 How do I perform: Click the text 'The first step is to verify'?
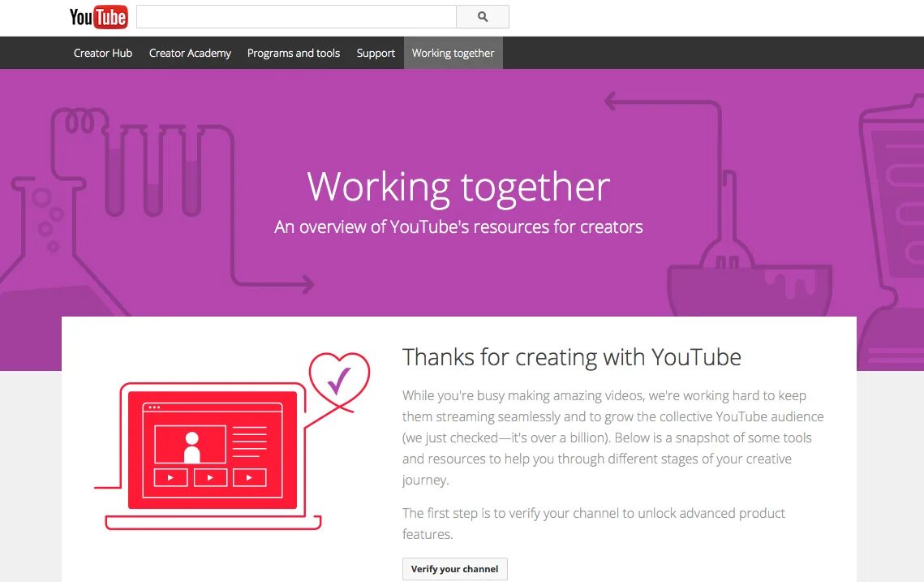coord(593,524)
